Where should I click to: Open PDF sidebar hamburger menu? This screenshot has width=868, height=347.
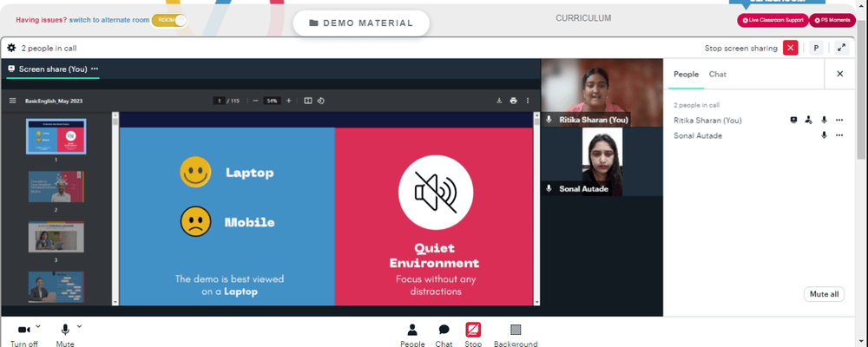(x=13, y=101)
